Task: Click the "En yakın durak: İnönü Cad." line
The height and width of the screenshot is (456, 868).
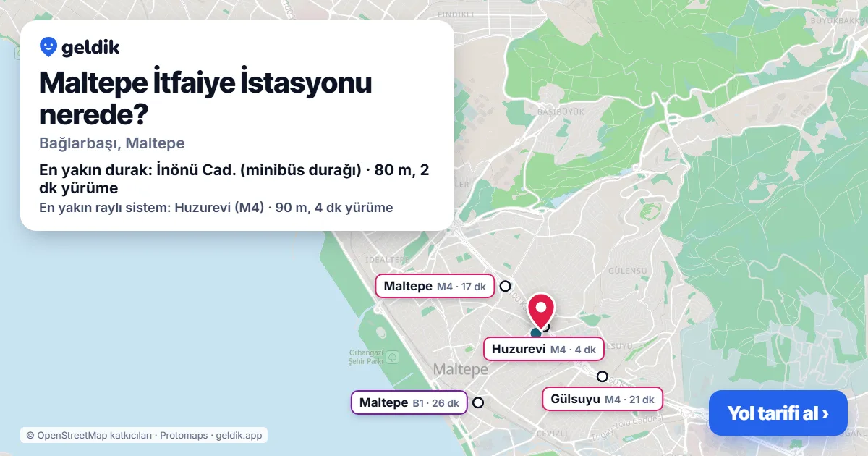Action: pyautogui.click(x=235, y=179)
